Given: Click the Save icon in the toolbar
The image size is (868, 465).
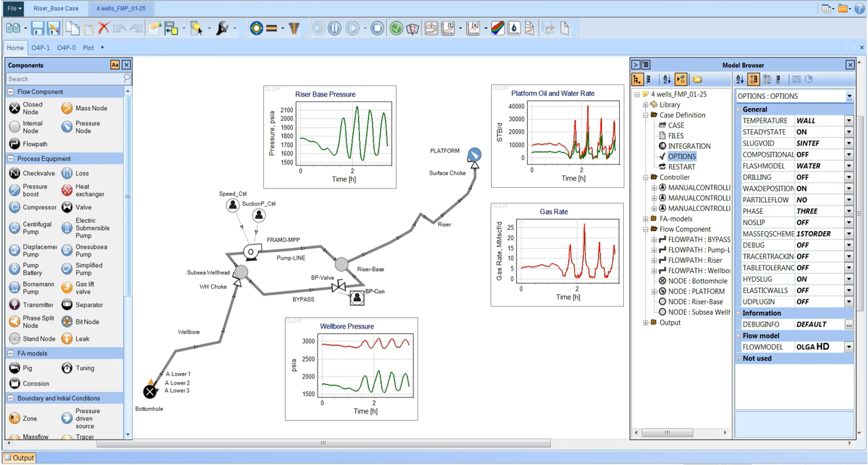Looking at the screenshot, I should coord(37,28).
